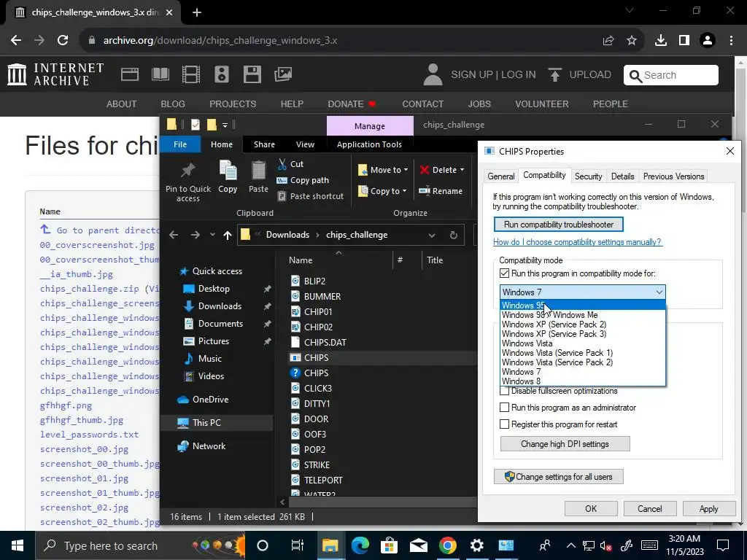Collapse the Windows 7 compatibility combo box
747x560 pixels.
pyautogui.click(x=659, y=292)
